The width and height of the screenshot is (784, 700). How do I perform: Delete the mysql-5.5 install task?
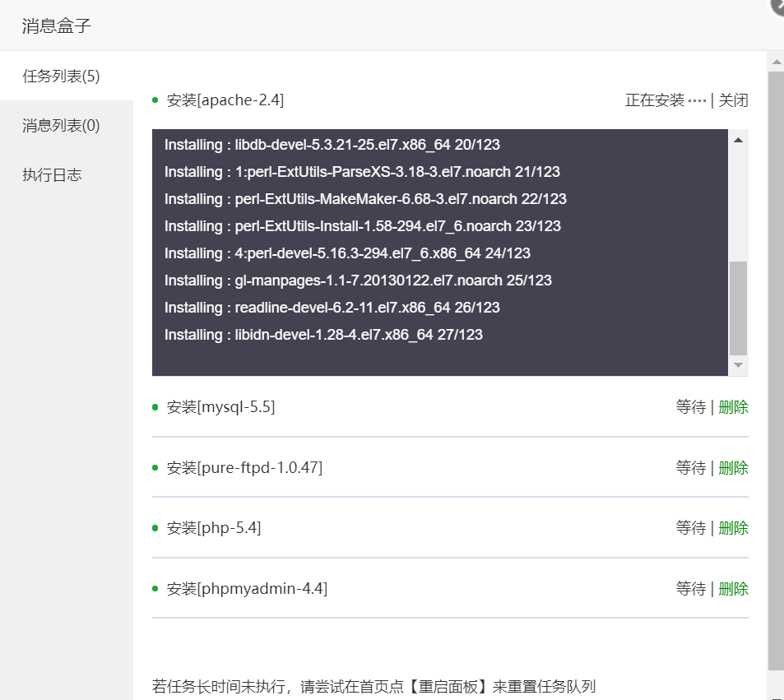click(x=733, y=406)
